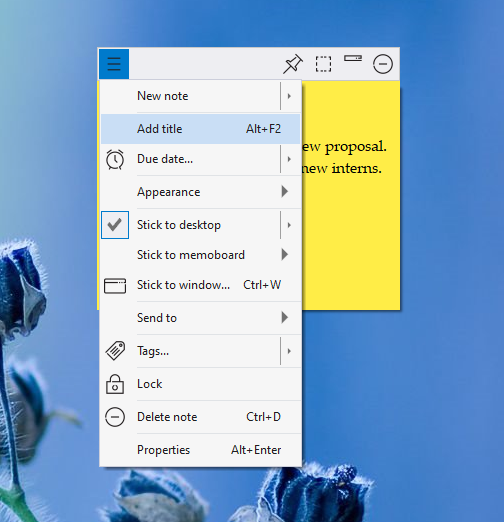
Task: Toggle Lock for this note
Action: (201, 384)
